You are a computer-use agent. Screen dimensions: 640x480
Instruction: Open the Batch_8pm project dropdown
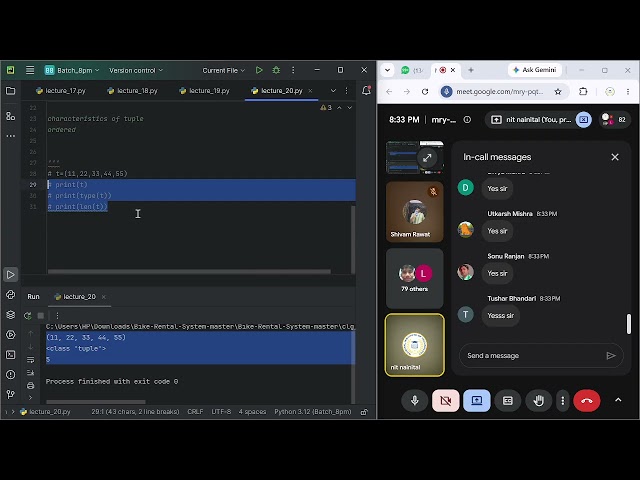(x=72, y=70)
